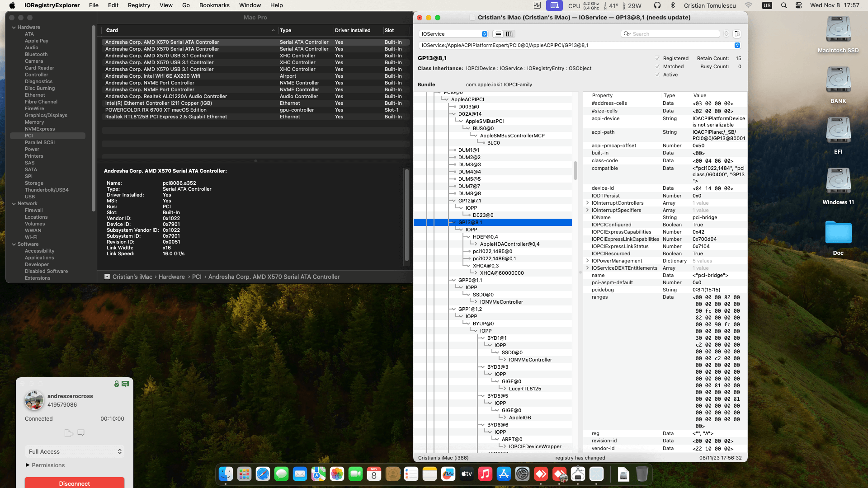Toggle the Active checkbox
The width and height of the screenshot is (868, 488).
click(x=657, y=75)
